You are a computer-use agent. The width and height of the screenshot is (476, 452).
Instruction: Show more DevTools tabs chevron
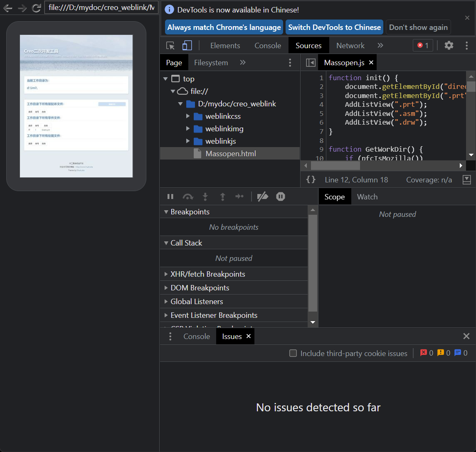tap(380, 46)
